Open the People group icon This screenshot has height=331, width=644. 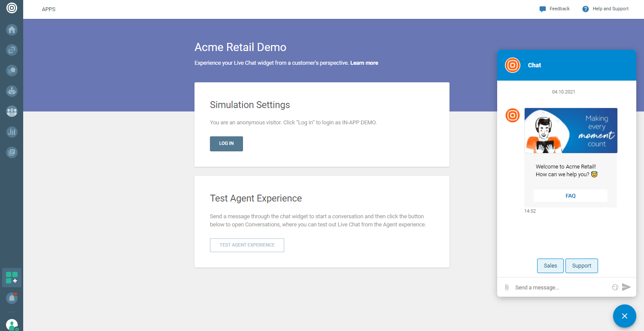[x=12, y=111]
